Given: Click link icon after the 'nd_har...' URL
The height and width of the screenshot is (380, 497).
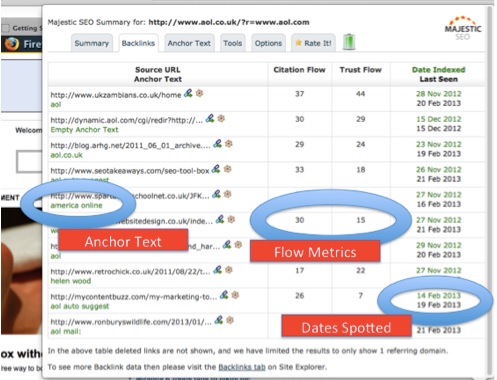Looking at the screenshot, I should click(x=227, y=245).
